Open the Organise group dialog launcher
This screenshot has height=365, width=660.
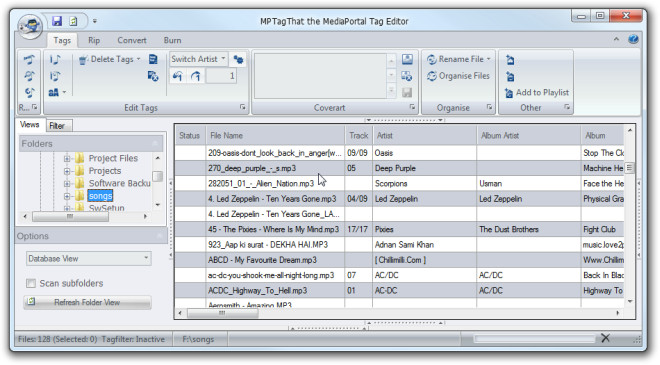pos(490,107)
